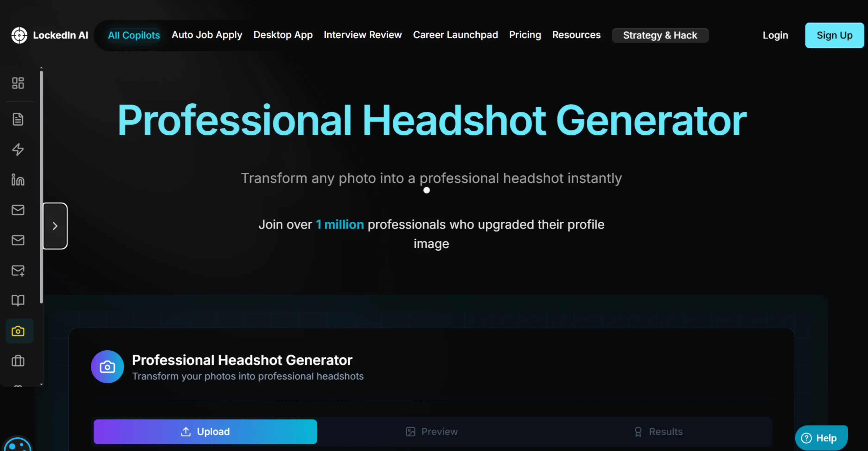Click the LockedIn AI brand name

click(61, 35)
